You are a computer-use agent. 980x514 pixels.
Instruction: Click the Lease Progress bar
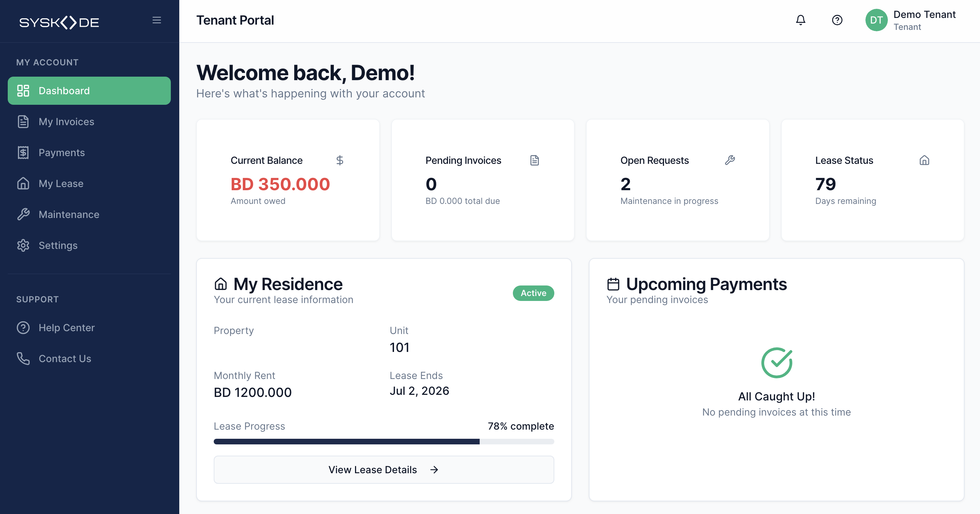(x=384, y=441)
